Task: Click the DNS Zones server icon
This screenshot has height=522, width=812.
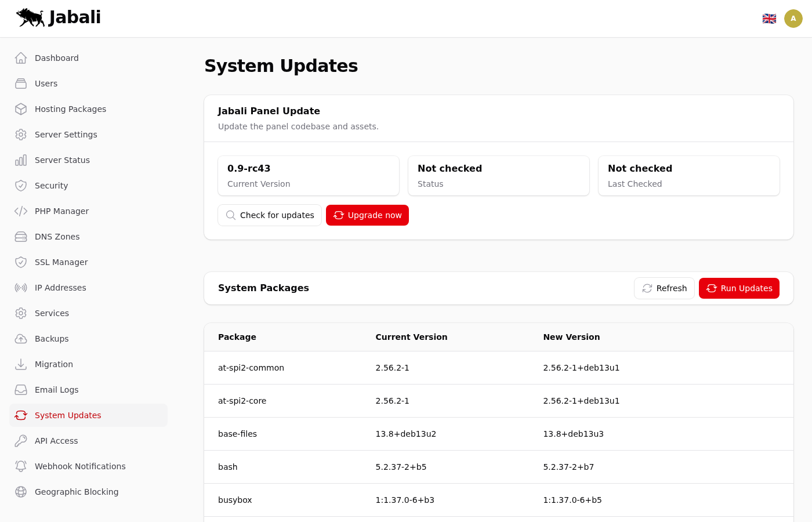Action: [x=21, y=237]
